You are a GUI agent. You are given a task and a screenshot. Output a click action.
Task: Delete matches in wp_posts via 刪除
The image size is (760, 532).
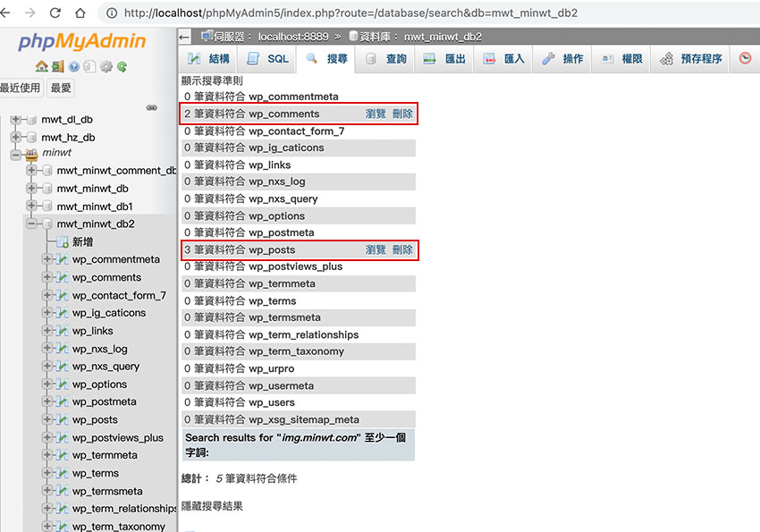click(x=402, y=250)
